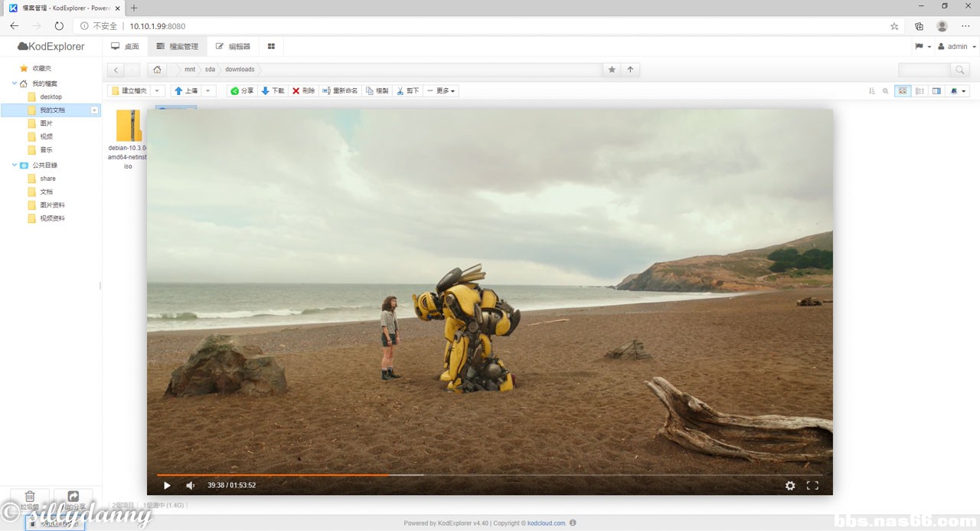Switch to split column view
Image resolution: width=980 pixels, height=531 pixels.
(936, 90)
